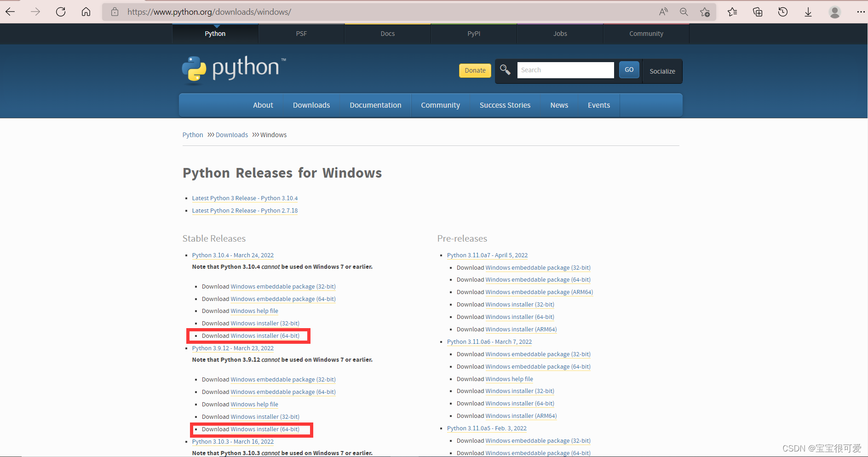868x457 pixels.
Task: Open browsing history
Action: point(782,12)
